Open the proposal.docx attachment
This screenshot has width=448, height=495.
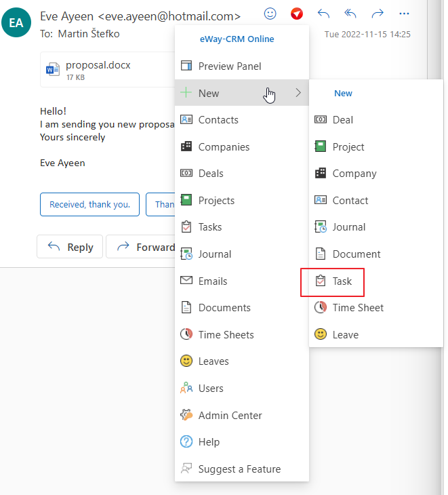107,69
